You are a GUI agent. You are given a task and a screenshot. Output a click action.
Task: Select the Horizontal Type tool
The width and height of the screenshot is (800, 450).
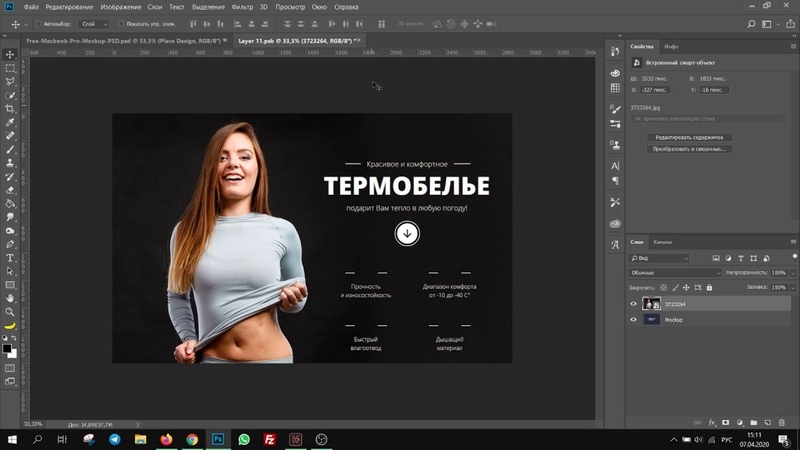10,257
